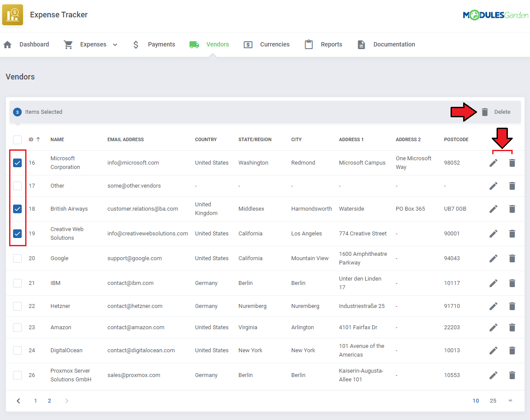Check the IBM row checkbox
The height and width of the screenshot is (420, 530).
point(17,283)
